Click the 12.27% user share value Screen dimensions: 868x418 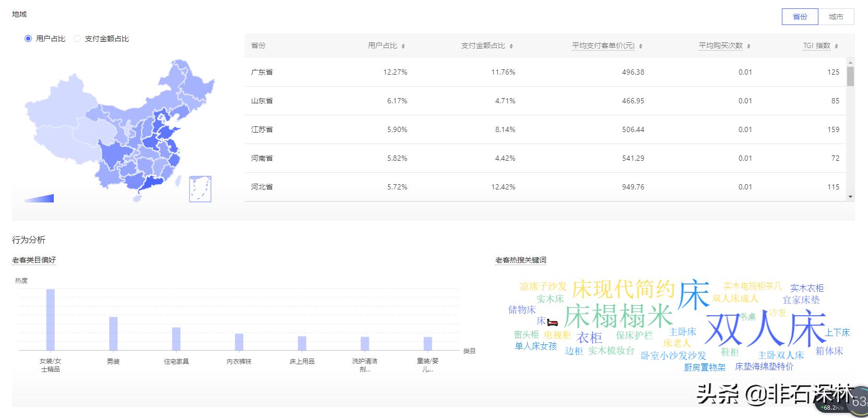pos(395,72)
